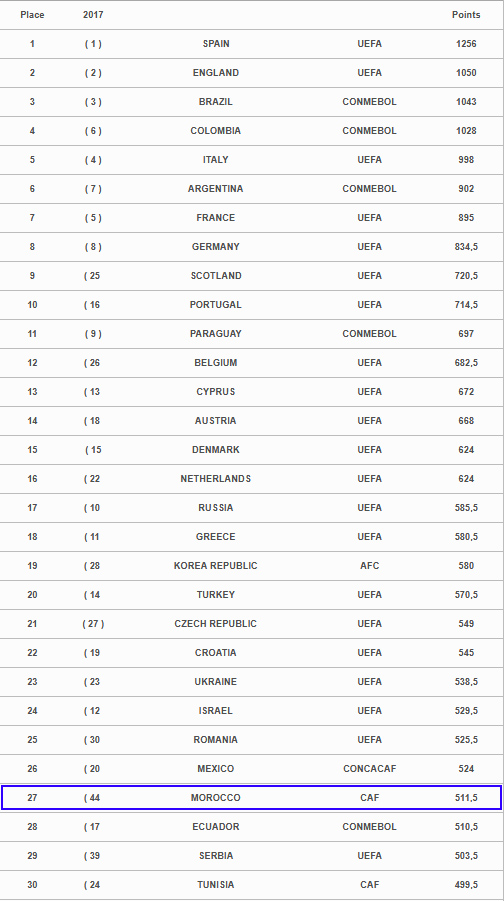Click the 2017 column header
Image resolution: width=504 pixels, height=901 pixels.
93,15
